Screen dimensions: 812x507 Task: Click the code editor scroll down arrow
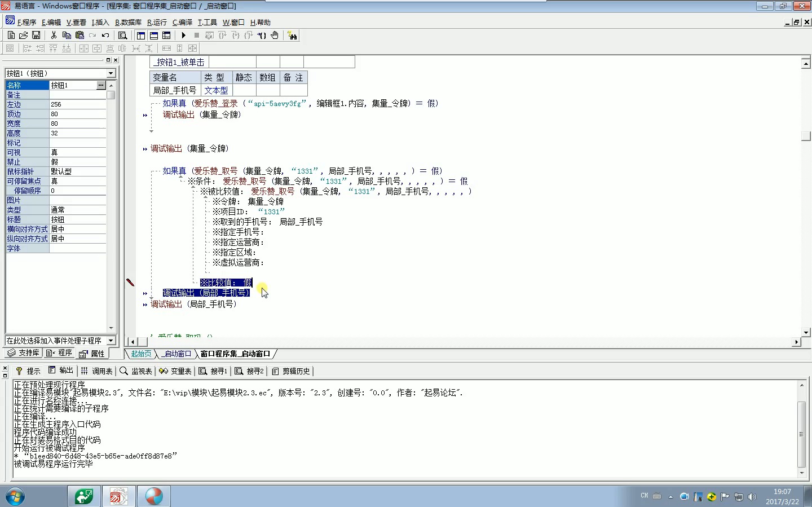tap(806, 332)
